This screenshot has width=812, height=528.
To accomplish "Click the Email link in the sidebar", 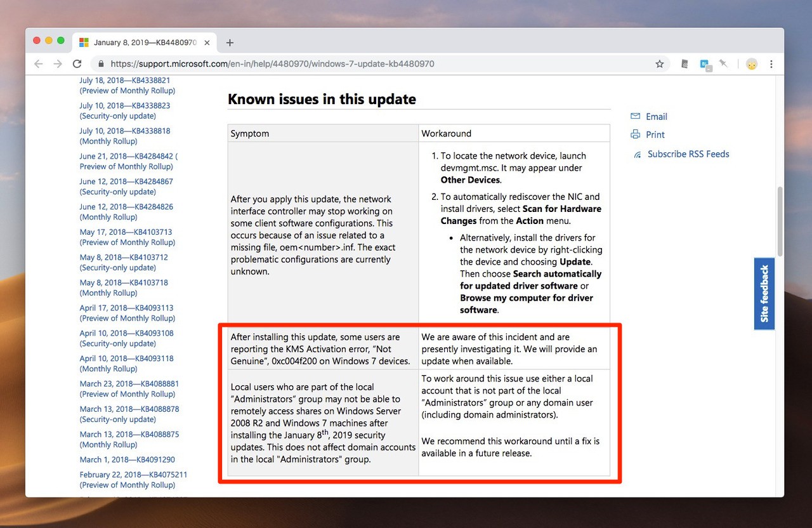I will pyautogui.click(x=656, y=117).
